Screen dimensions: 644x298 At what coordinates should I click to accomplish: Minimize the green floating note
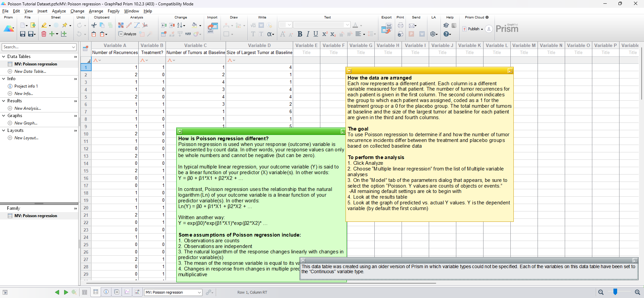pyautogui.click(x=342, y=132)
